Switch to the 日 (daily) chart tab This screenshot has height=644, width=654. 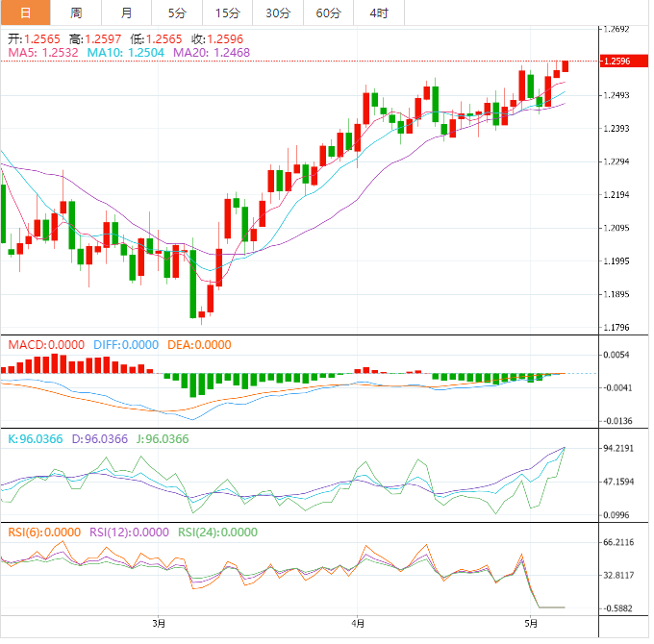25,12
